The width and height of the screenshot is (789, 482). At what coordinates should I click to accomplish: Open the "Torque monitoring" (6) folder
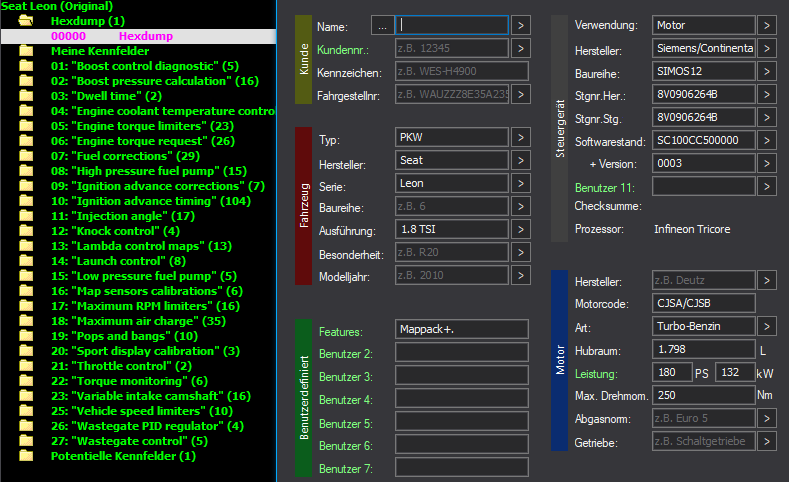point(129,381)
